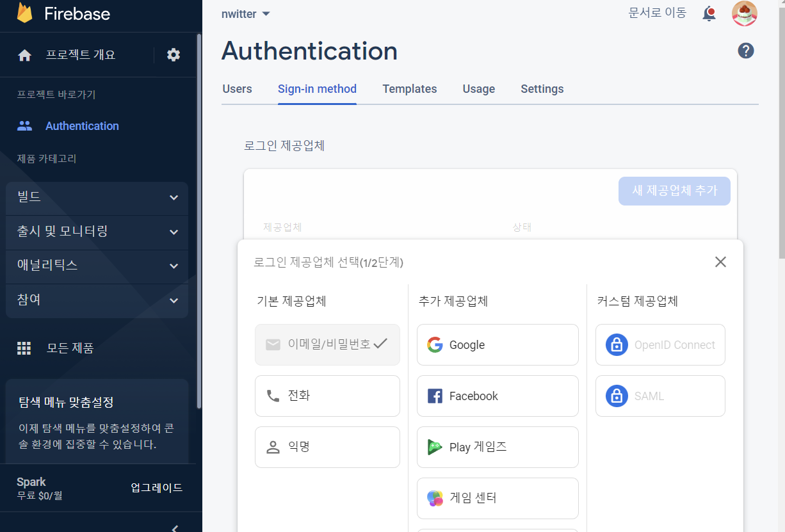Click the 커스텀 제공업체 heading
Image resolution: width=785 pixels, height=532 pixels.
coord(637,301)
